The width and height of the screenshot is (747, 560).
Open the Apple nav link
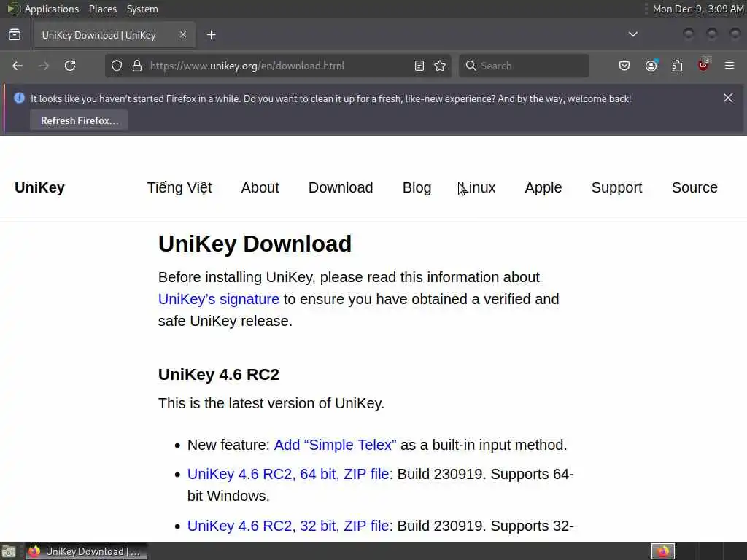(x=543, y=187)
